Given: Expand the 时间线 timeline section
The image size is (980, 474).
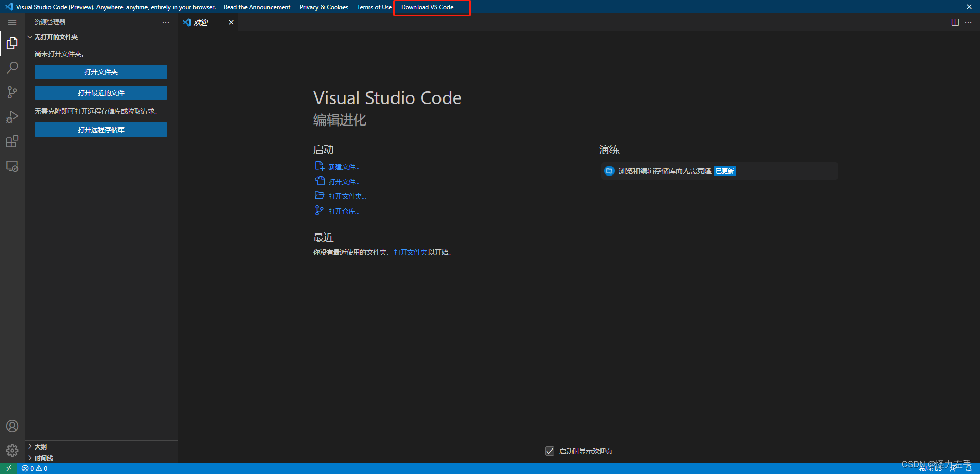Looking at the screenshot, I should [x=101, y=458].
